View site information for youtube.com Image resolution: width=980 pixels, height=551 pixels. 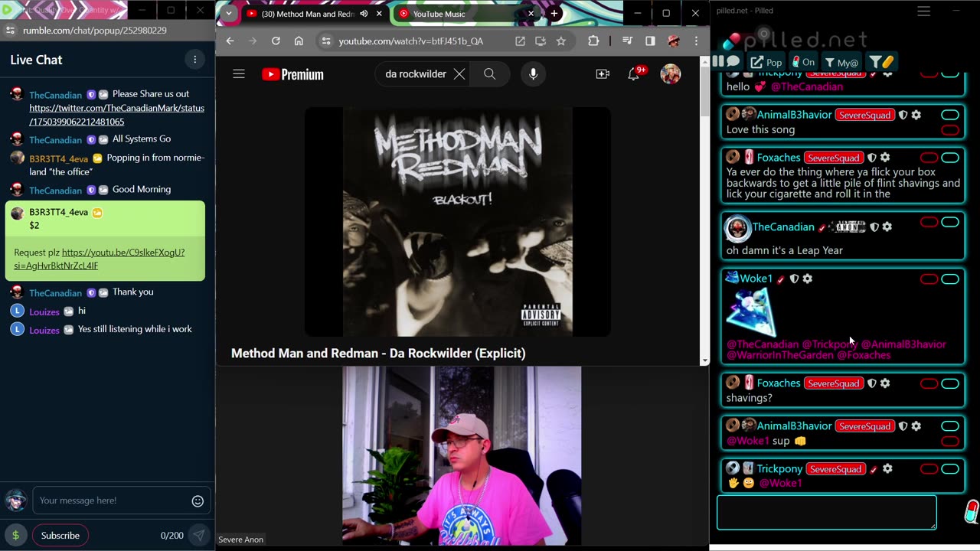pyautogui.click(x=325, y=41)
